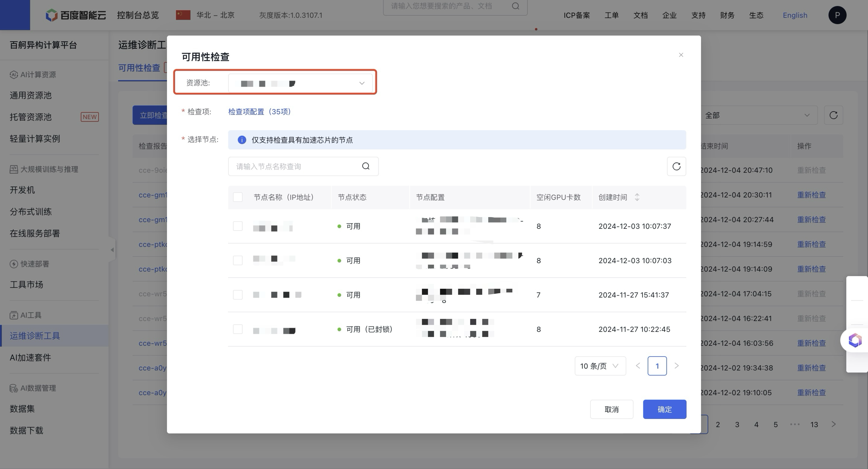Image resolution: width=868 pixels, height=469 pixels.
Task: Check the 可用（已封锁） node checkbox
Action: click(237, 329)
